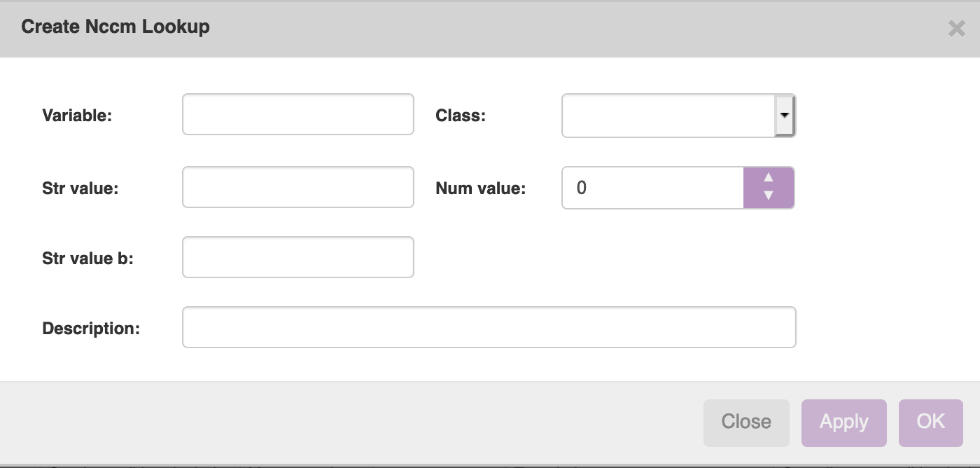Click into the Variable text field

pyautogui.click(x=297, y=115)
